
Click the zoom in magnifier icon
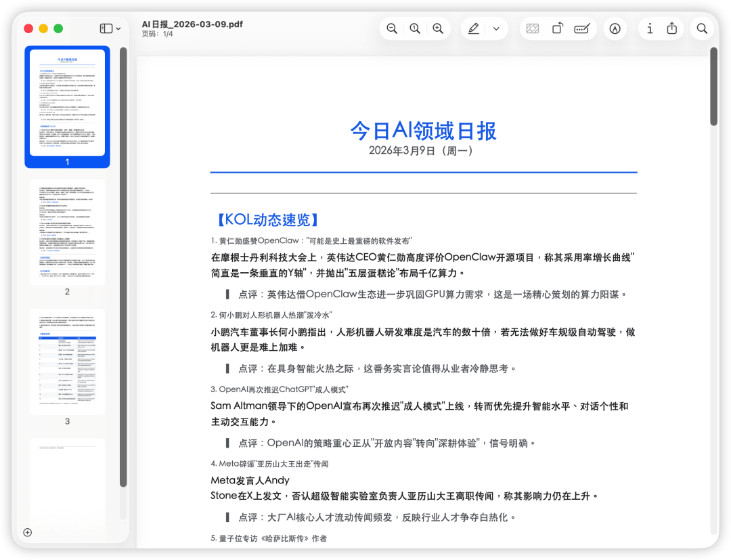438,28
